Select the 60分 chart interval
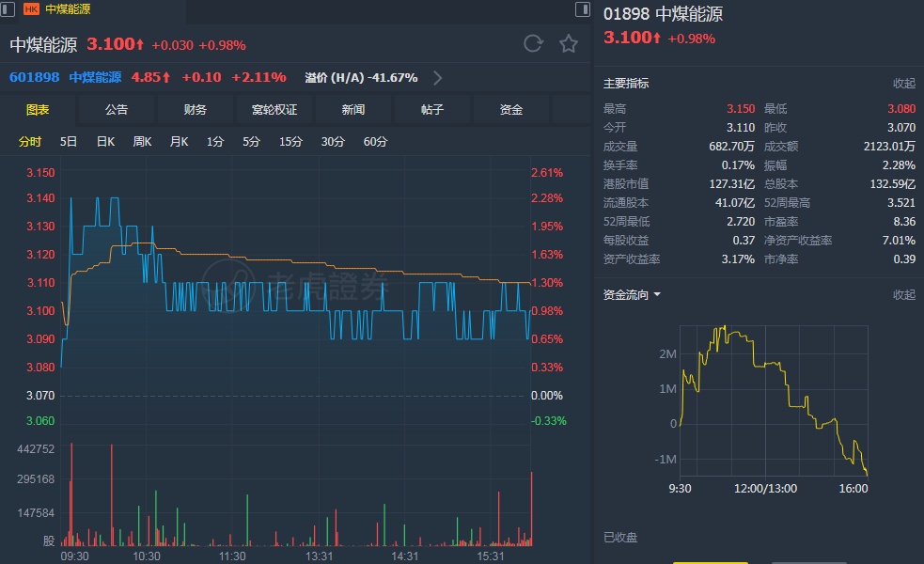The height and width of the screenshot is (564, 924). pyautogui.click(x=375, y=141)
